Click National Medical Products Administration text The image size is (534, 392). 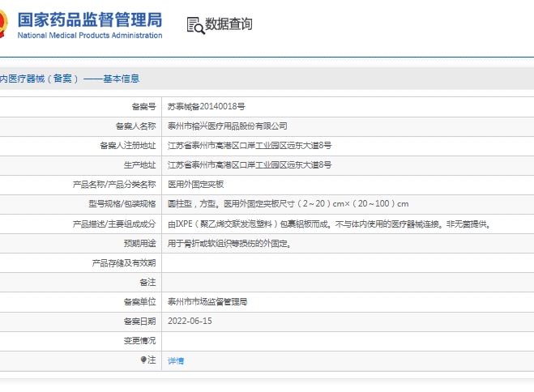[x=90, y=36]
